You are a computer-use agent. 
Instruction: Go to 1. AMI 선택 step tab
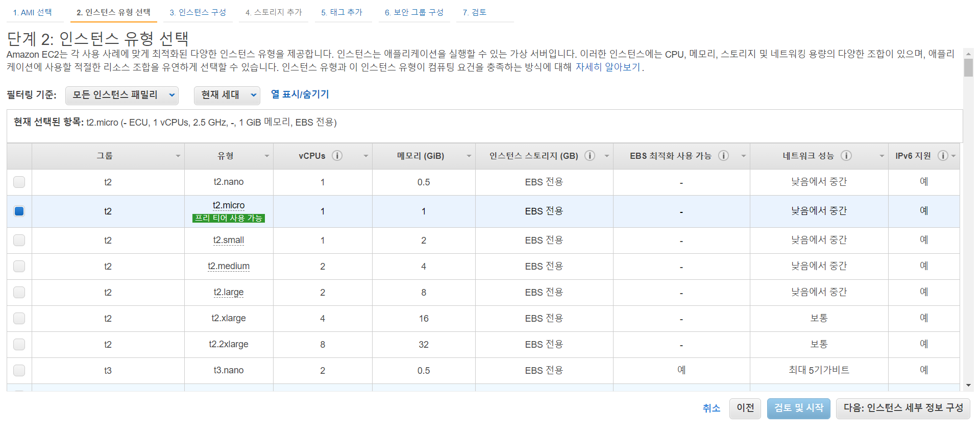point(33,12)
